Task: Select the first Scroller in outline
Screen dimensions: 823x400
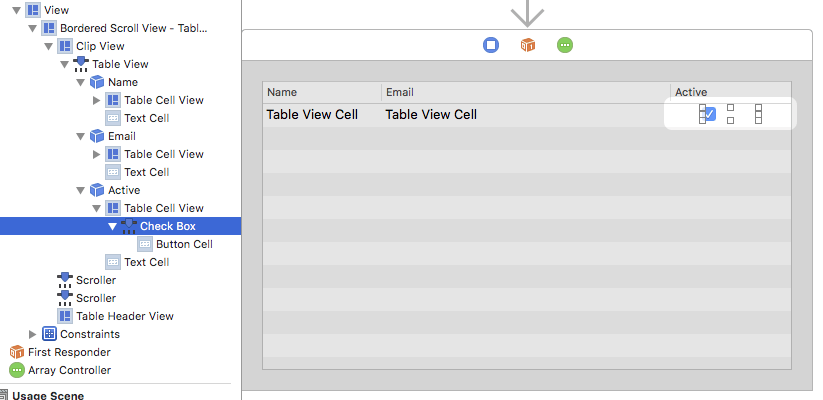Action: pos(95,280)
